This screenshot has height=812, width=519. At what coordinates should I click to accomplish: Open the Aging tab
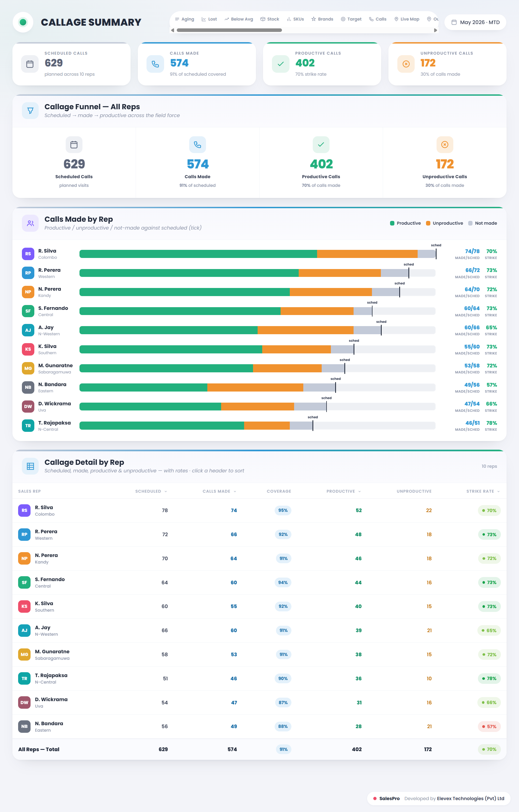[x=184, y=19]
